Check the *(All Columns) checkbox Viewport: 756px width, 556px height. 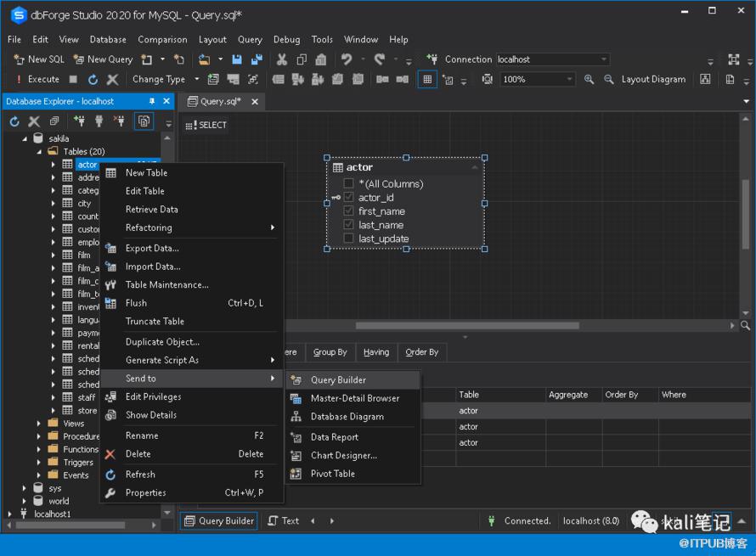pos(348,183)
